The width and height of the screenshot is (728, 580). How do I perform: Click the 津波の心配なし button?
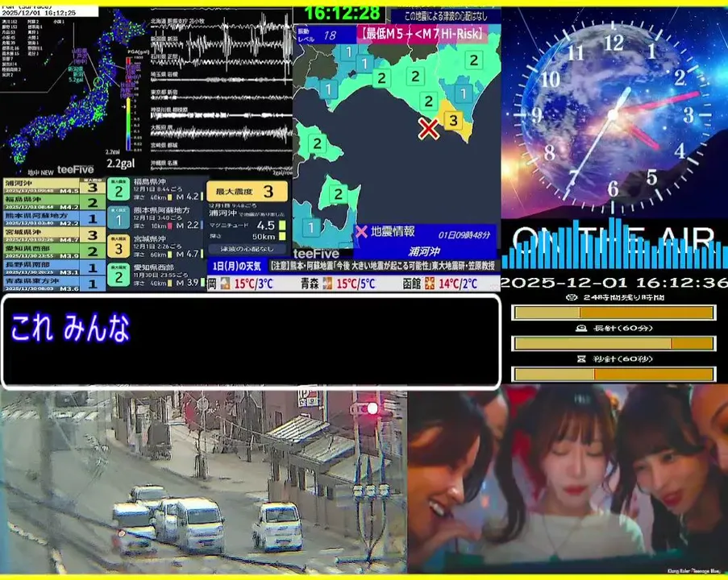[x=247, y=249]
